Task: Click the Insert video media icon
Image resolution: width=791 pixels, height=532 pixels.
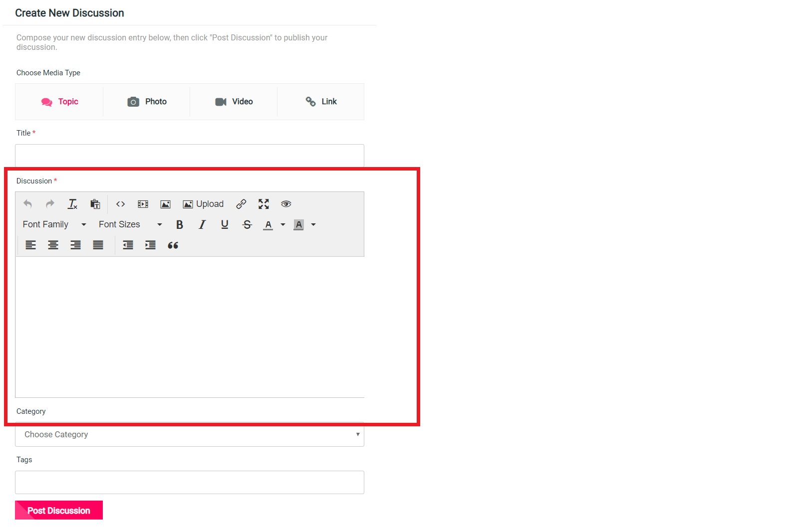Action: click(143, 204)
